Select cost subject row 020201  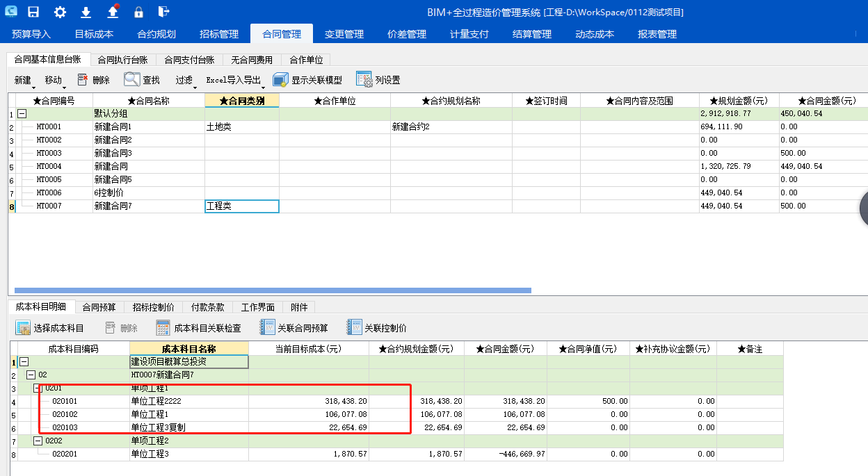pos(396,454)
